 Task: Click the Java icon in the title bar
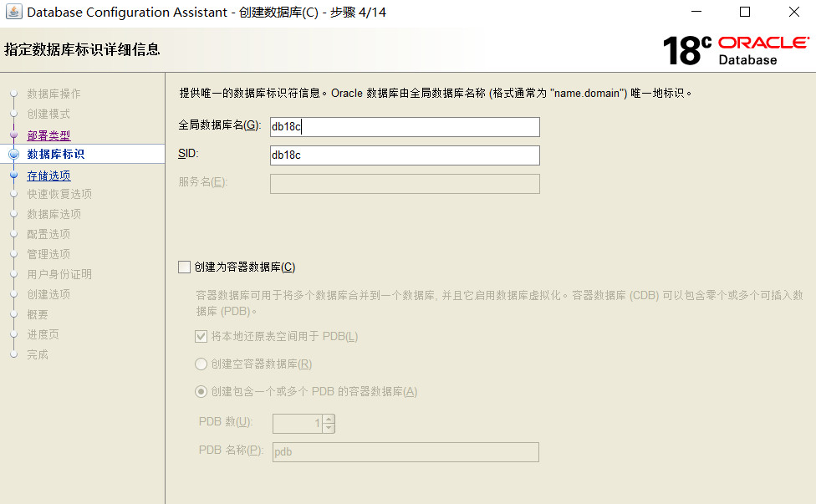point(13,13)
